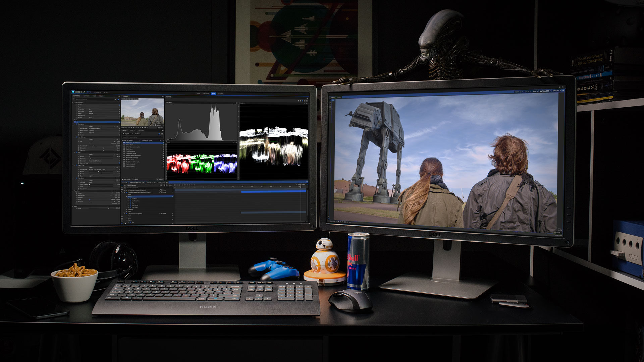Click the timeline playhead marker
The width and height of the screenshot is (644, 362).
(x=301, y=187)
